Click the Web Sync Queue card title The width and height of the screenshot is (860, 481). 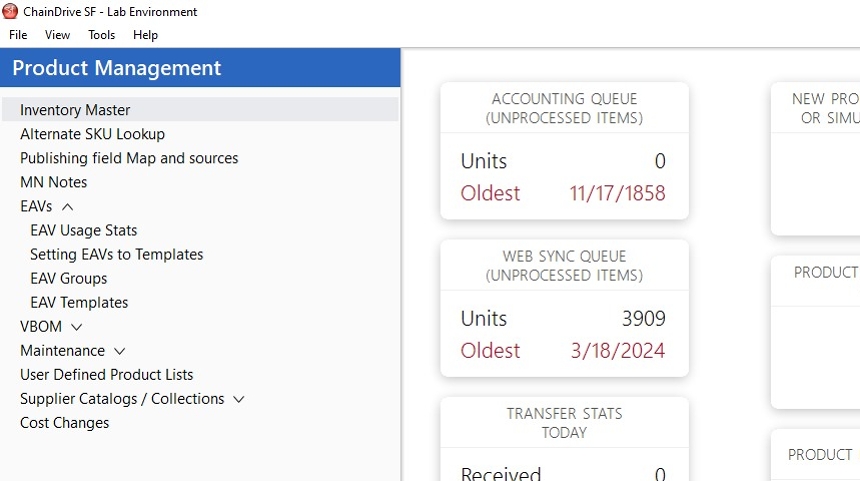564,265
